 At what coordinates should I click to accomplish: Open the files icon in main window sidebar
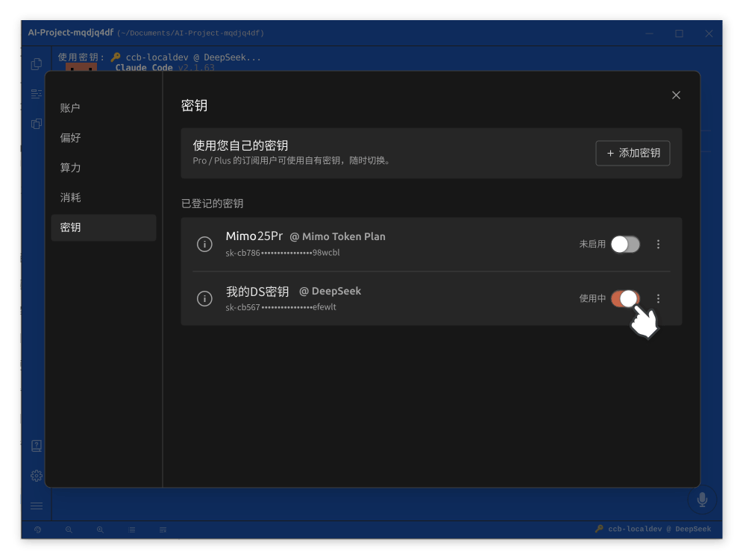click(37, 64)
